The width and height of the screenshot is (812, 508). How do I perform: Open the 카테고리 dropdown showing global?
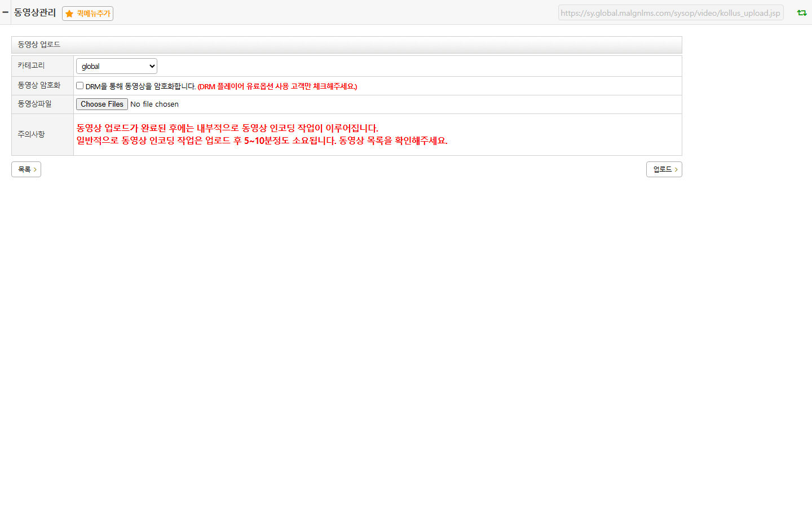click(117, 66)
